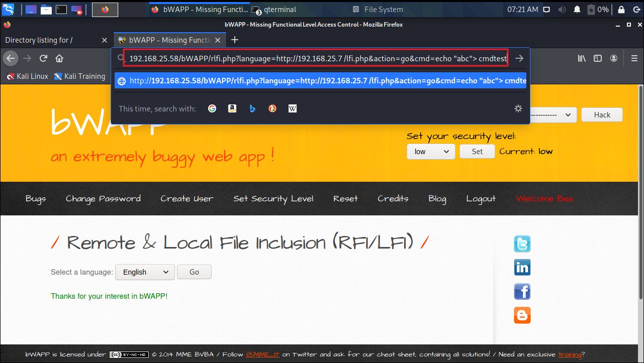Open the Kali applications menu icon
This screenshot has width=644, height=363.
click(9, 9)
